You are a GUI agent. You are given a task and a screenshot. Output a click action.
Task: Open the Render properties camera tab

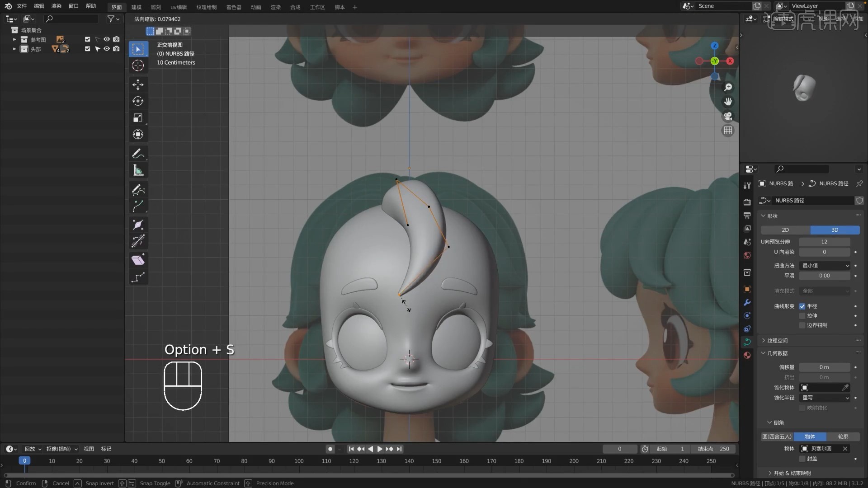[747, 202]
